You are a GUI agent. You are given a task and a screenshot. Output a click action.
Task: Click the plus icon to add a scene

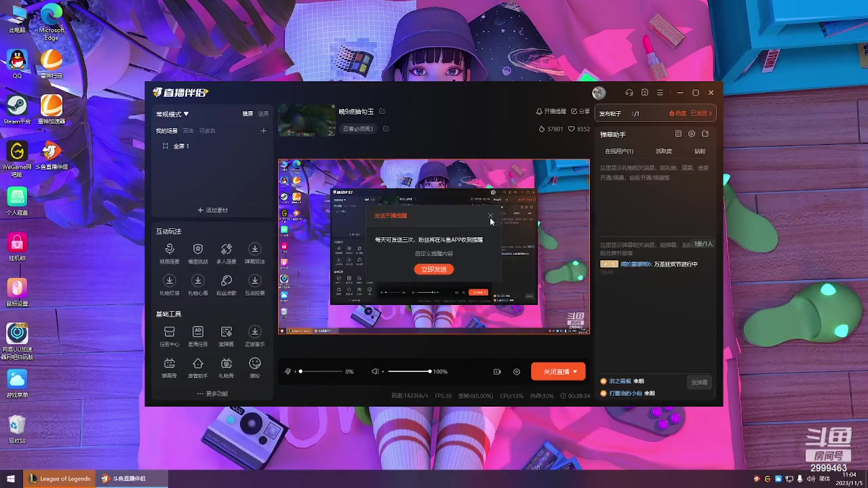click(264, 131)
